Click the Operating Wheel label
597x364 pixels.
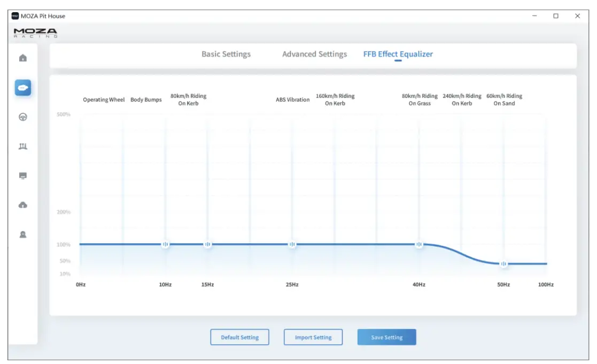(x=104, y=100)
